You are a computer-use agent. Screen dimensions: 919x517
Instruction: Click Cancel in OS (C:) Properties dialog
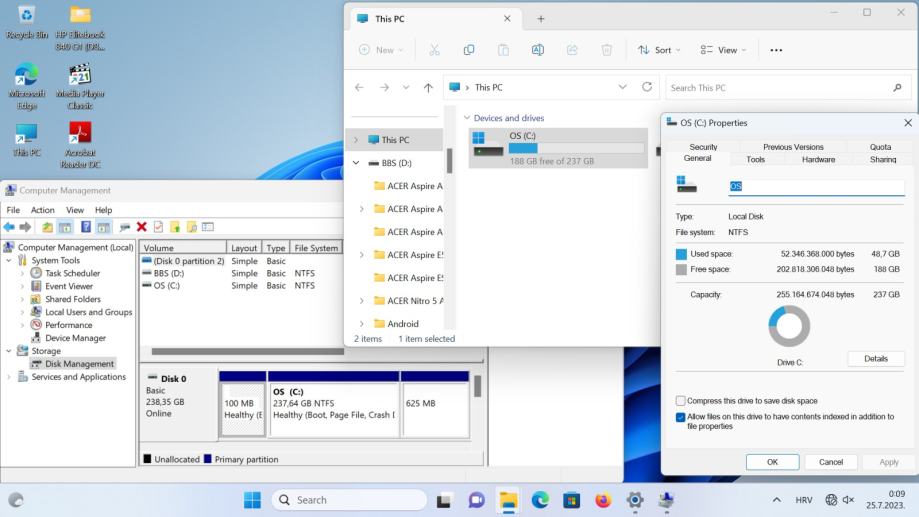point(830,462)
